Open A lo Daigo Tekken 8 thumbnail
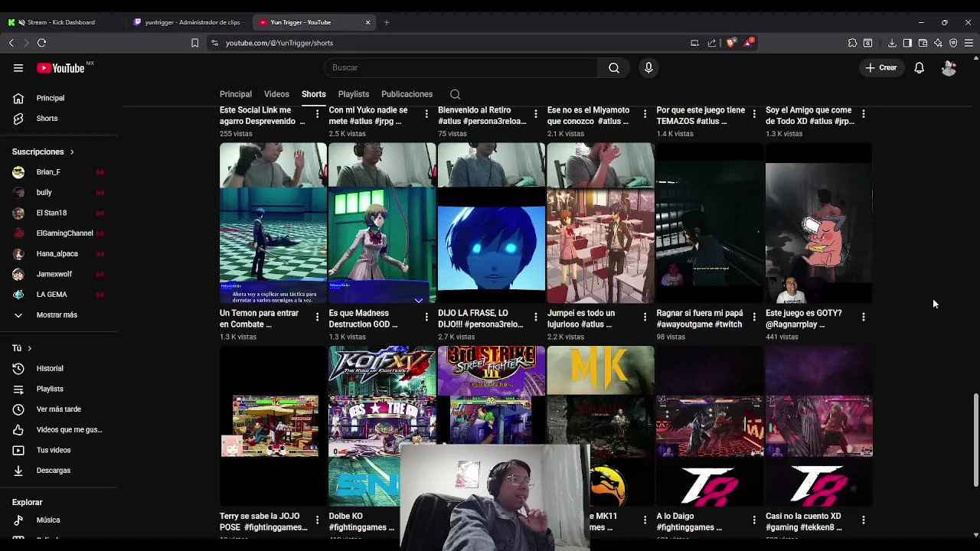Viewport: 980px width, 551px height. click(710, 426)
